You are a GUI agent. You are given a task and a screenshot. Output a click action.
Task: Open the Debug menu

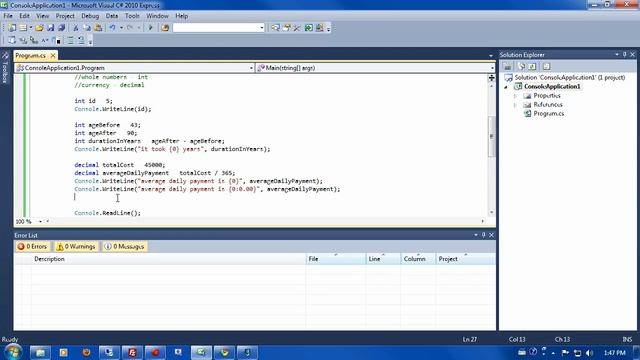(90, 16)
